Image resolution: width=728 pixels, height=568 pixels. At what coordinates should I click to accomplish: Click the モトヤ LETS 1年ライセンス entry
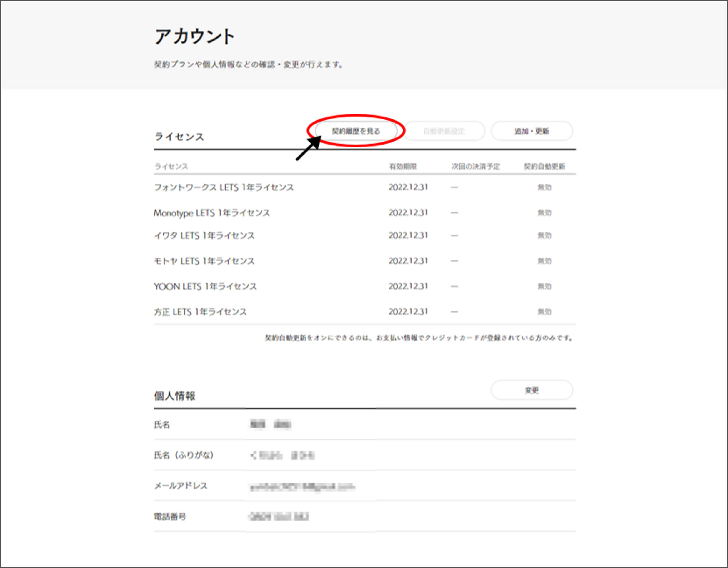pyautogui.click(x=204, y=261)
